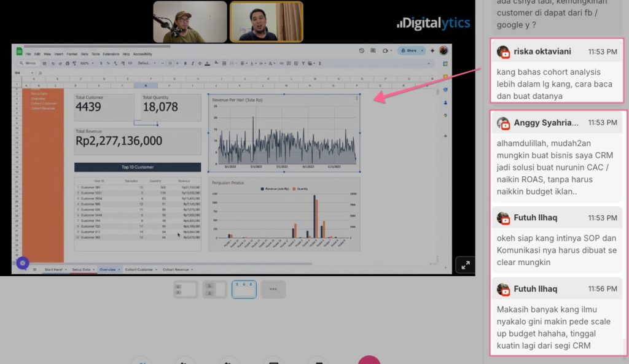Click the Top 10 Customer header

138,167
